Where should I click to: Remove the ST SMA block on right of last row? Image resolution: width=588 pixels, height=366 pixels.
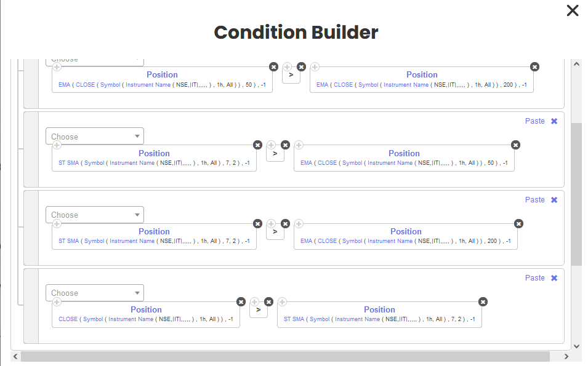click(483, 301)
